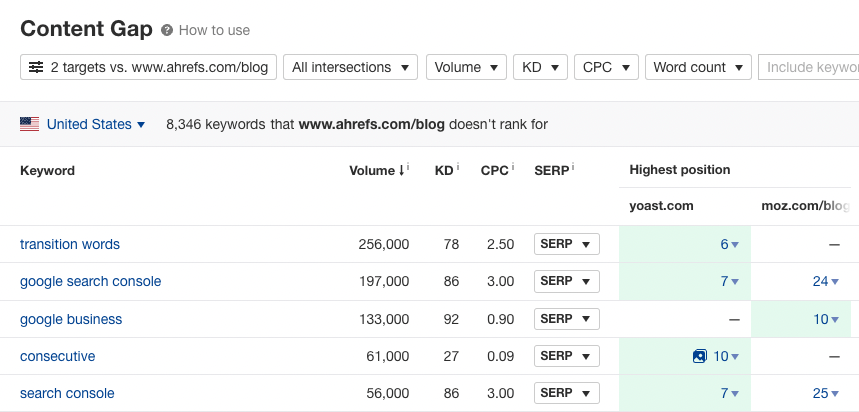
Task: Click the How to use help icon
Action: click(167, 30)
